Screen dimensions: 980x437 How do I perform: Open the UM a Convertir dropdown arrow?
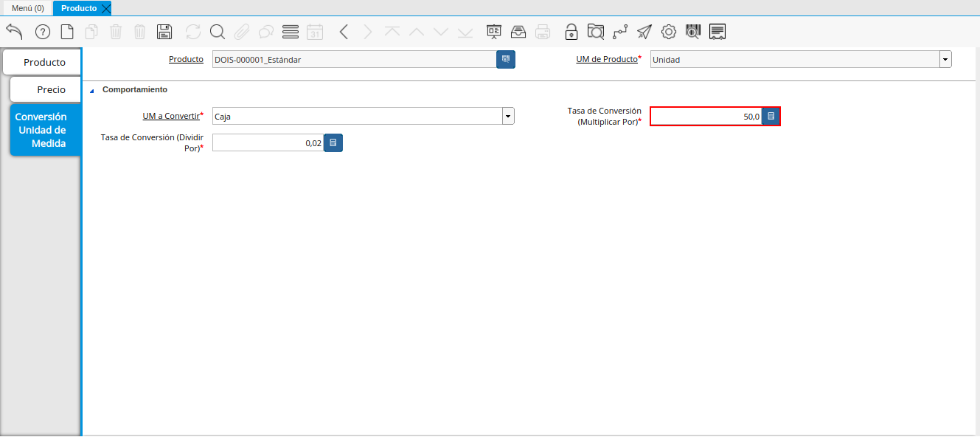coord(508,117)
